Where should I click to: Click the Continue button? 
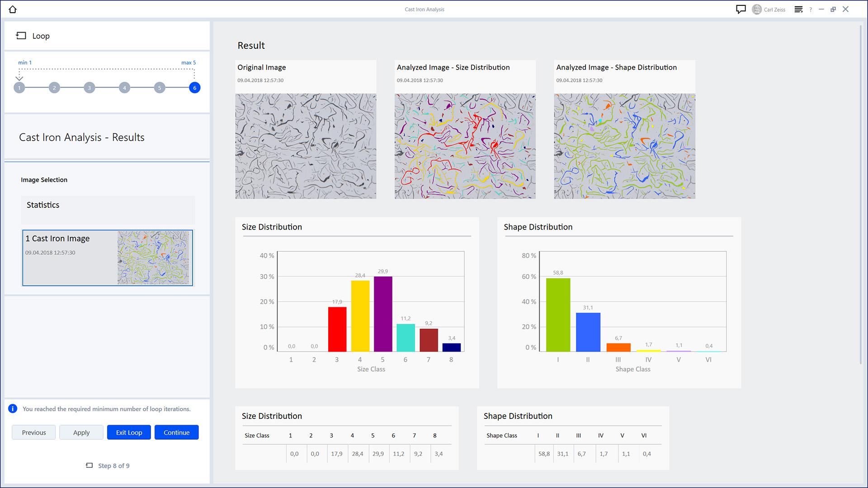176,432
